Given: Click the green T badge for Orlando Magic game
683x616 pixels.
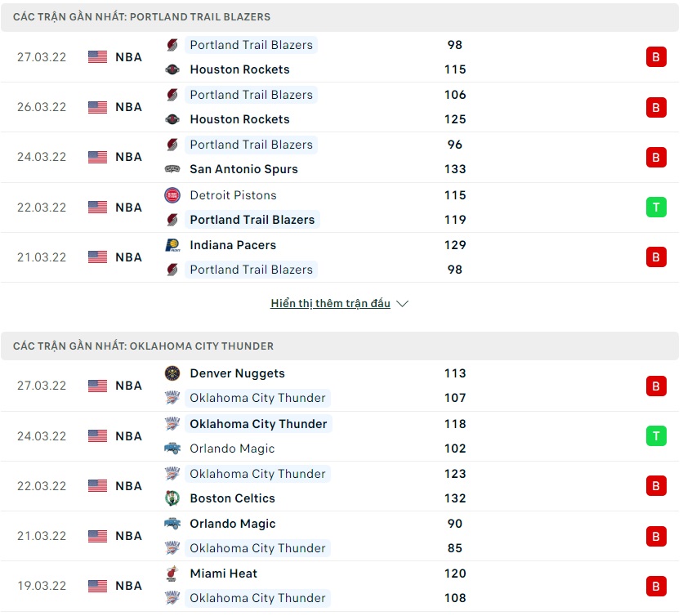Looking at the screenshot, I should 656,435.
